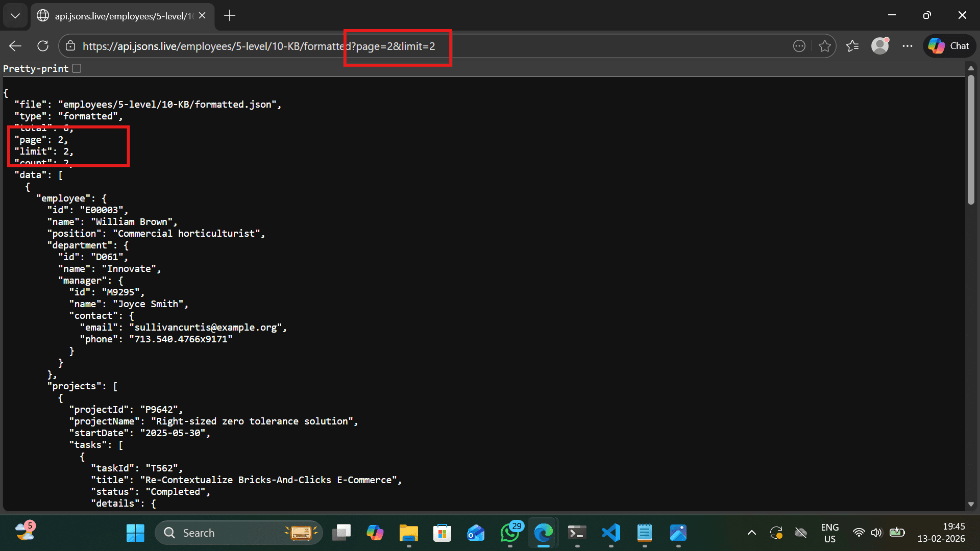Screen dimensions: 980x551
Task: Open Notepad from the taskbar
Action: tap(645, 533)
